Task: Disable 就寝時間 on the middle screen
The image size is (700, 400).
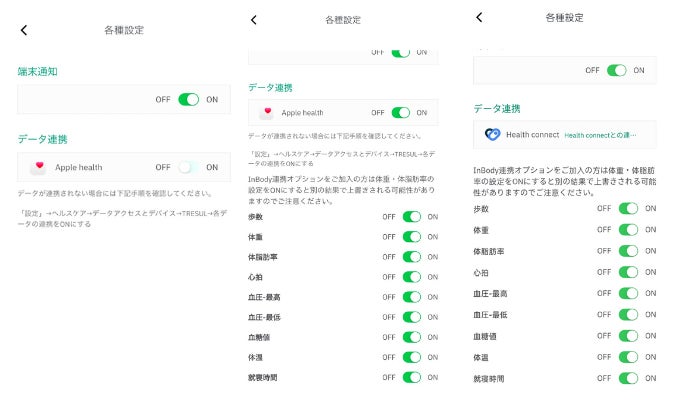Action: click(412, 377)
